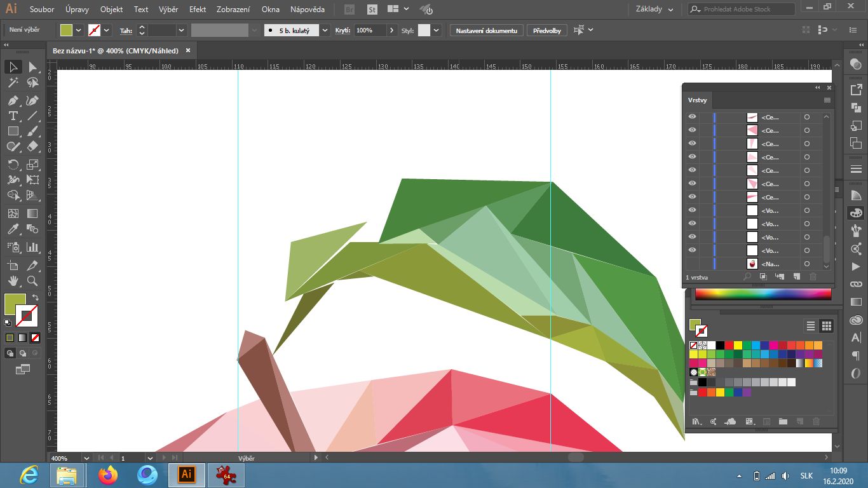868x488 pixels.
Task: Open the zoom level dropdown showing 400%
Action: click(86, 457)
